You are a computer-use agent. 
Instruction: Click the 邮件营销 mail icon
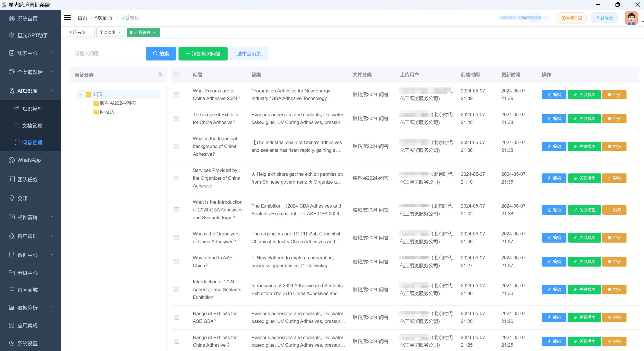[x=11, y=217]
